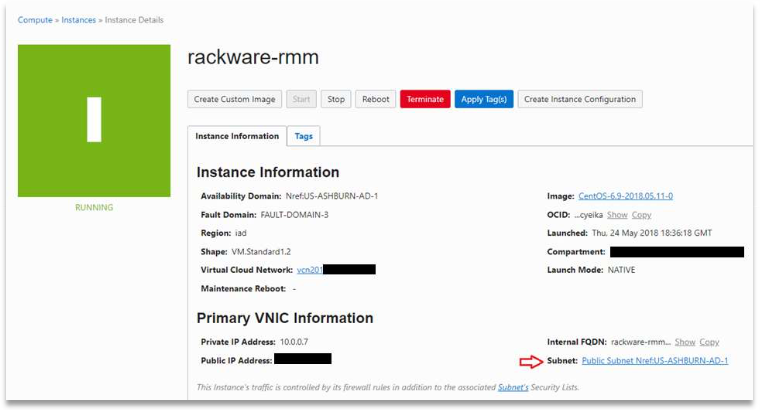Click the Instance Details breadcrumb text
This screenshot has width=760, height=410.
[134, 20]
